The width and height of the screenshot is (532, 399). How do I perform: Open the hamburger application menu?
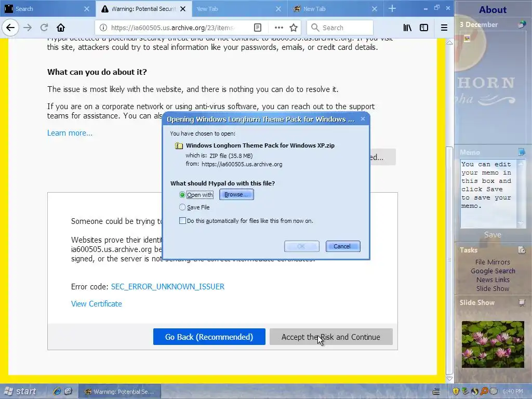click(444, 28)
